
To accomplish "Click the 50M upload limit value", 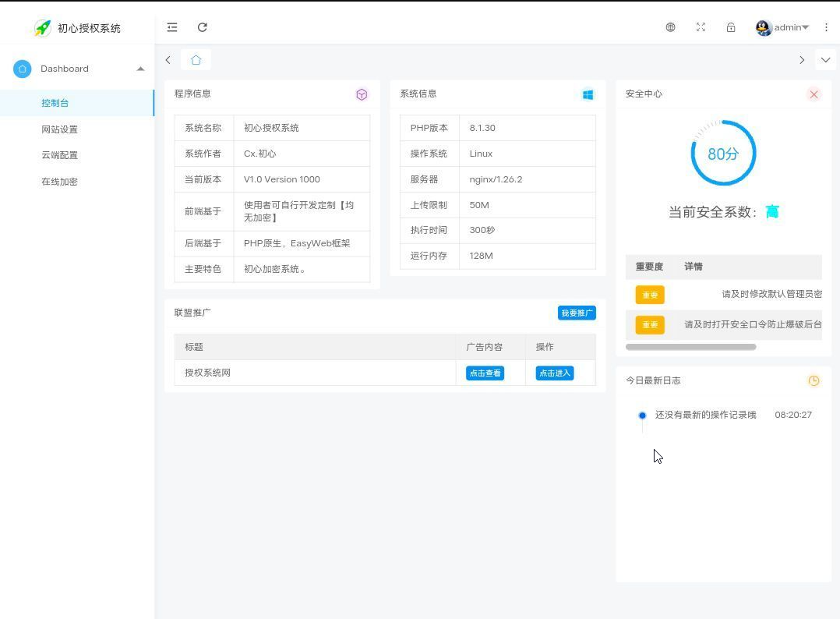I will (479, 205).
